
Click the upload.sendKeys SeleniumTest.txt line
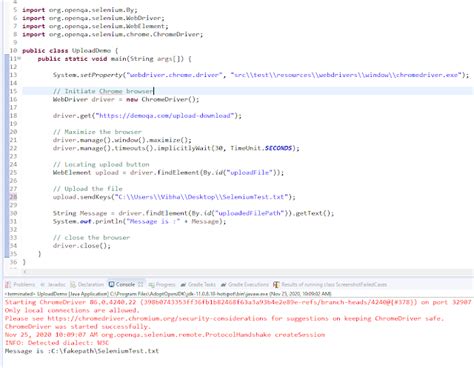tap(174, 197)
